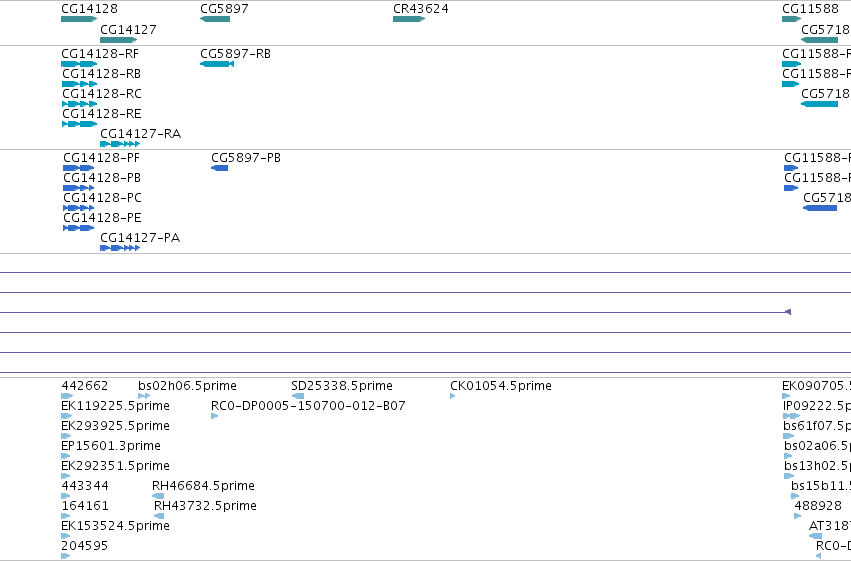Click the CG11588 gene label
This screenshot has width=851, height=561.
(810, 9)
